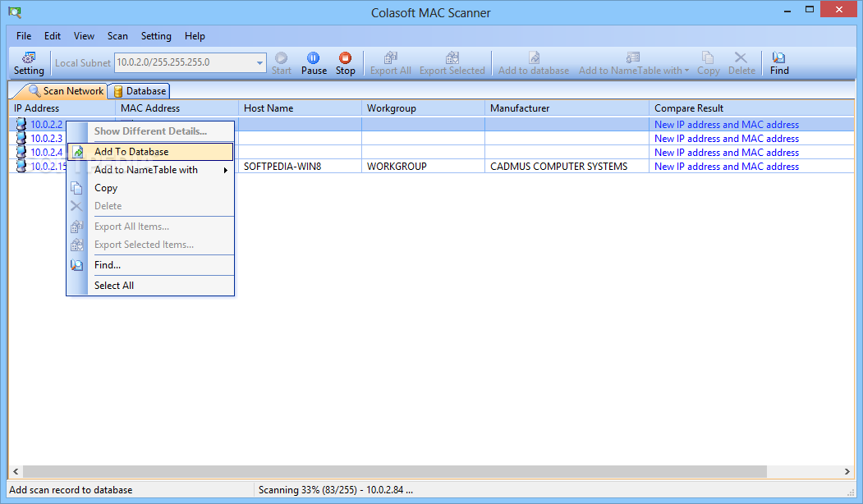Click the Copy icon in context menu
The image size is (863, 504).
(x=76, y=188)
